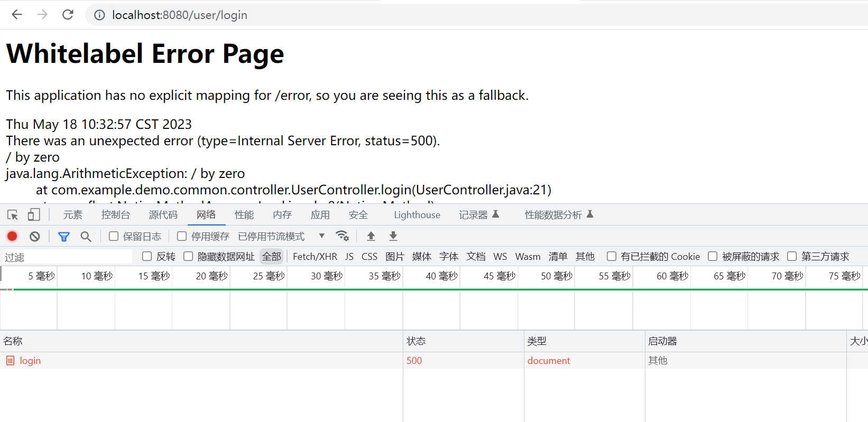Click the 40 毫秒 timeline marker
The image size is (868, 422).
coord(442,276)
